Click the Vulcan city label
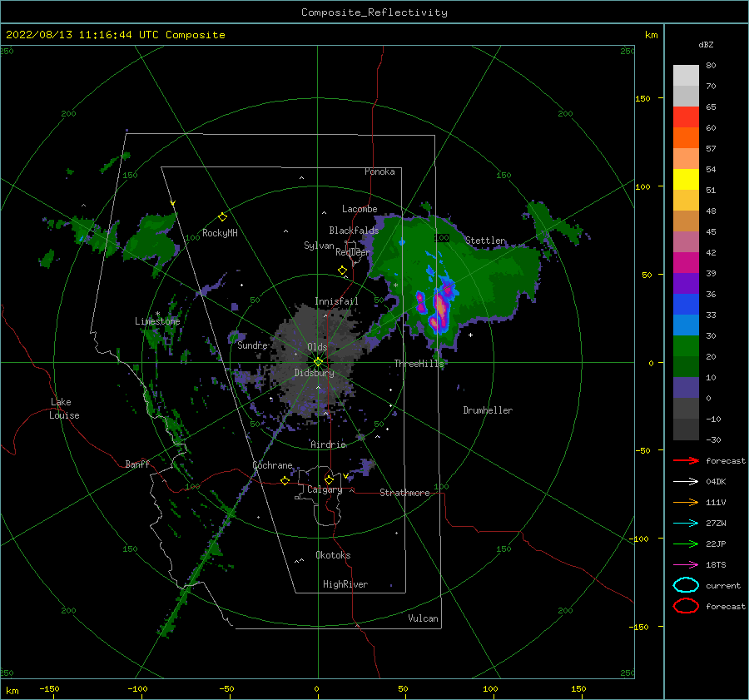 (424, 618)
